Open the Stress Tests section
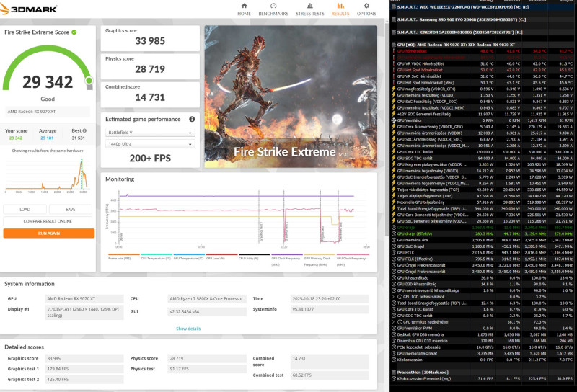Viewport: 577px width, 392px height. [310, 9]
